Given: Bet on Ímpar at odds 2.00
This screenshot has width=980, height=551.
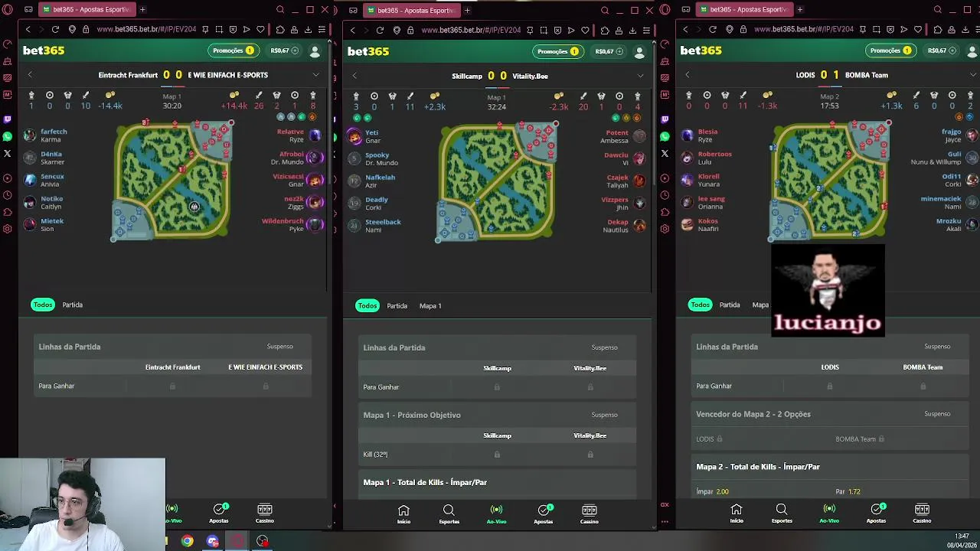Looking at the screenshot, I should (712, 491).
